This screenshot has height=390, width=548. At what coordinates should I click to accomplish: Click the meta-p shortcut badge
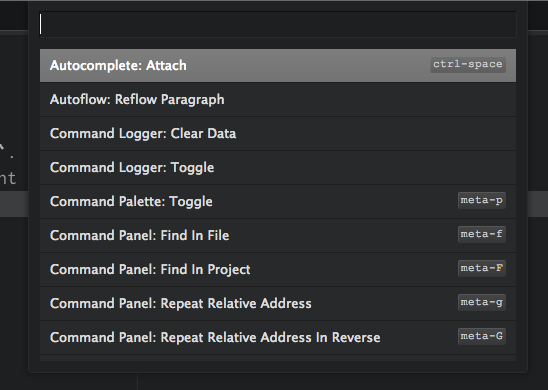(482, 200)
